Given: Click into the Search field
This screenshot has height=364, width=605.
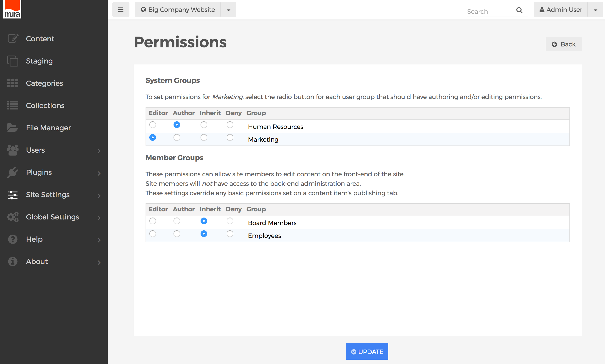Looking at the screenshot, I should tap(490, 12).
